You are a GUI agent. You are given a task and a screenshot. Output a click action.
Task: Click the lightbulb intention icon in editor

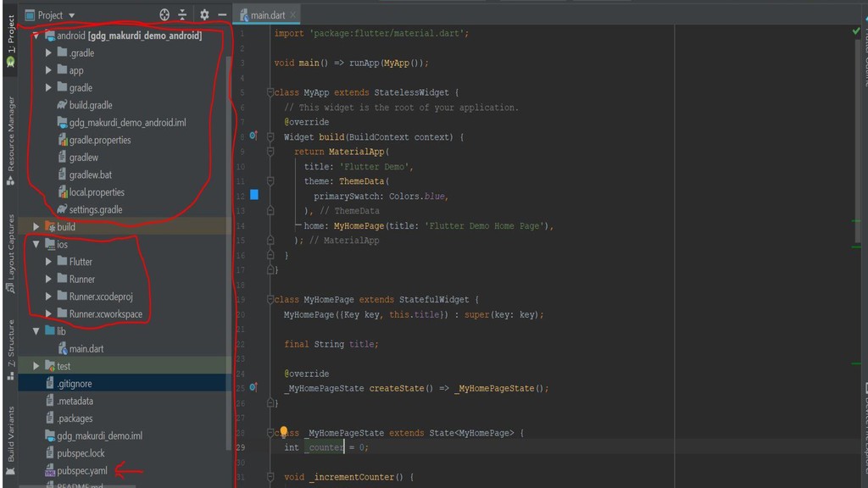tap(284, 432)
